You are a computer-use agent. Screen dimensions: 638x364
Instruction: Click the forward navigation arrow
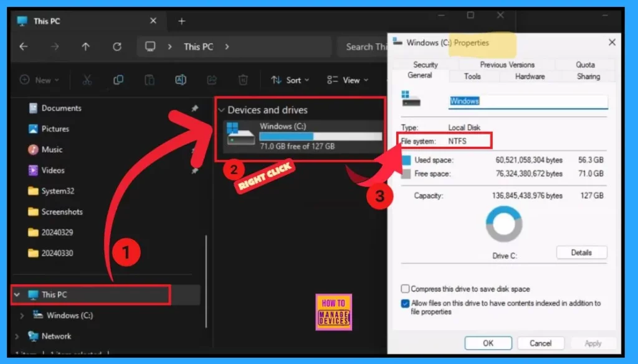tap(55, 47)
